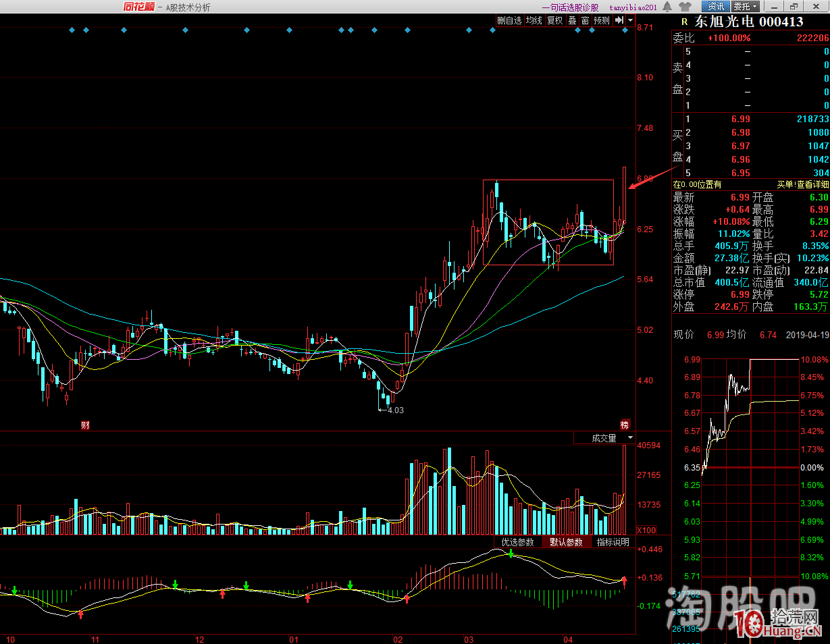Click the last info diamond below the toolbar dropdown arrow
The height and width of the screenshot is (644, 830).
[x=625, y=30]
